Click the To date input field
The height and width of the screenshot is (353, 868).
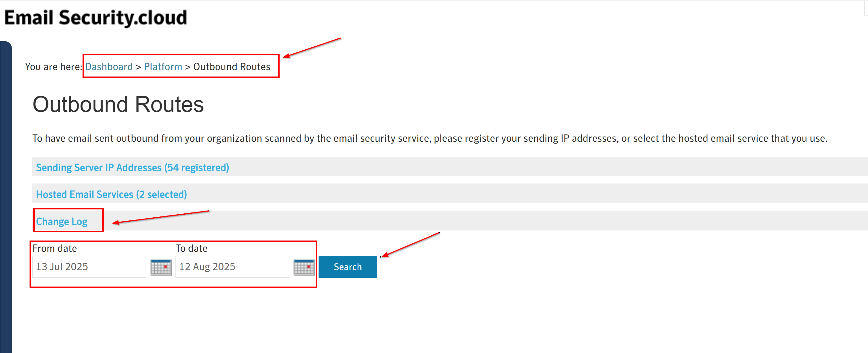click(232, 267)
